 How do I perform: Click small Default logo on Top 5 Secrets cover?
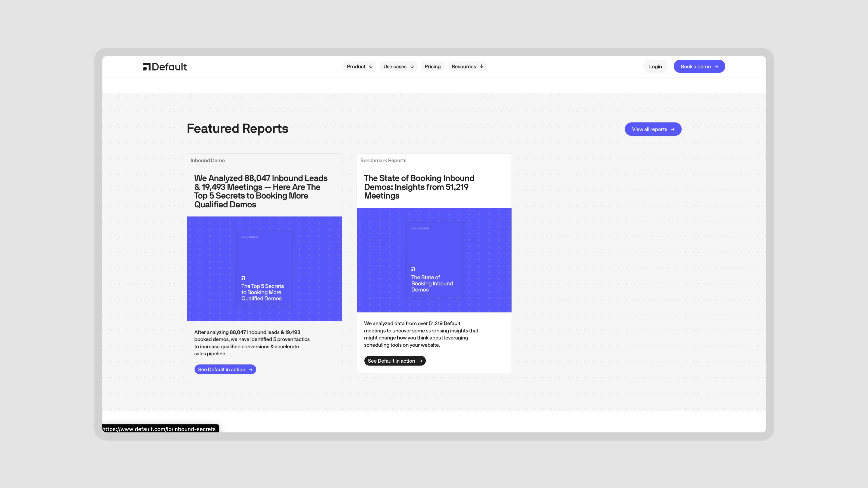tap(243, 278)
